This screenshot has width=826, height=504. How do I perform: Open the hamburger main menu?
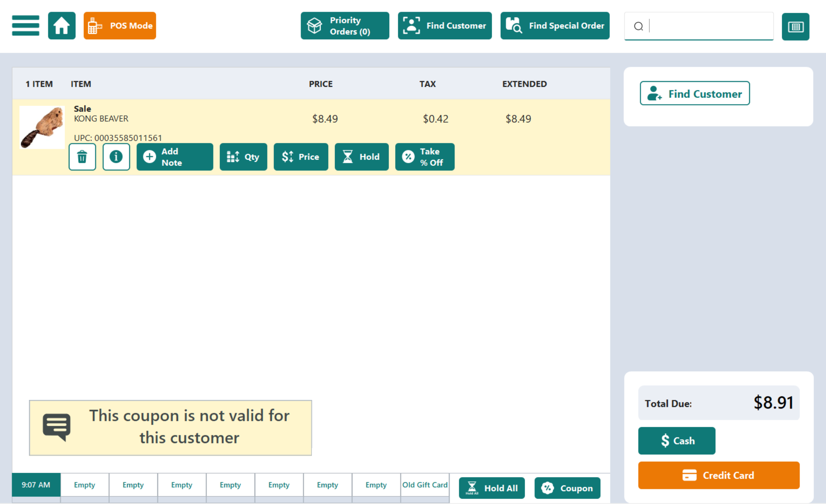click(x=25, y=25)
